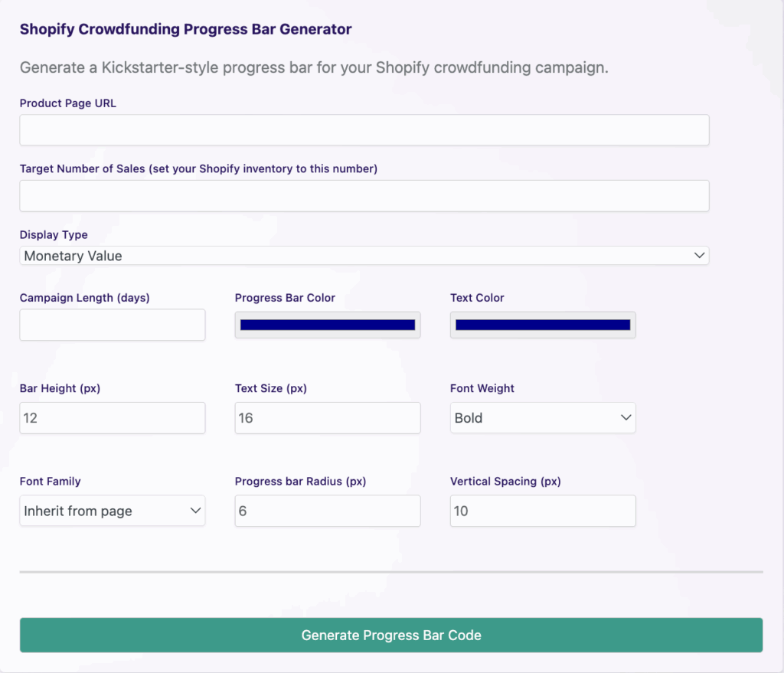The height and width of the screenshot is (673, 784).
Task: Click the Campaign Length (days) input box
Action: (113, 325)
